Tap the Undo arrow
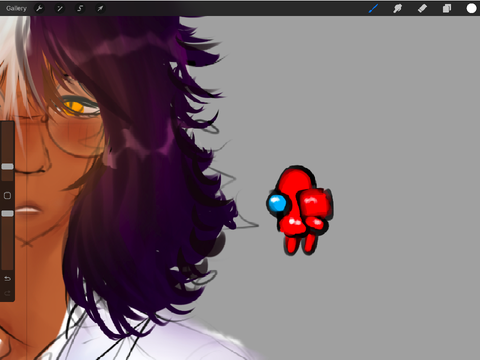480x360 pixels. point(7,279)
